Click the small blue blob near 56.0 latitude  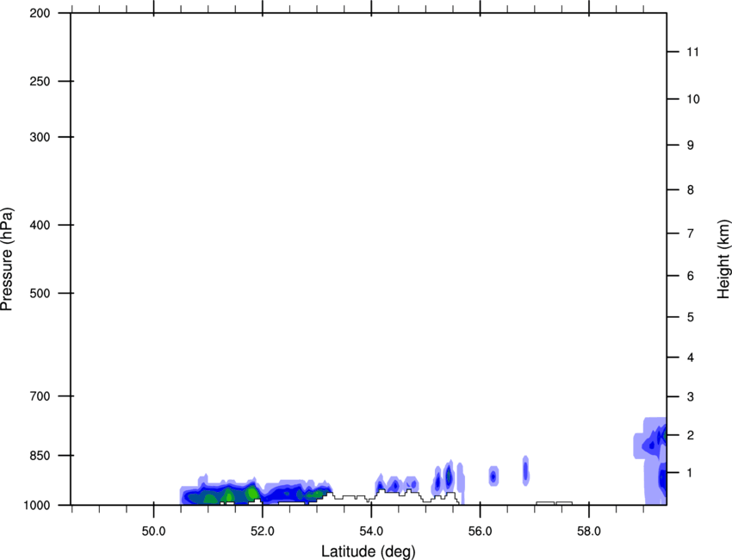[x=493, y=476]
